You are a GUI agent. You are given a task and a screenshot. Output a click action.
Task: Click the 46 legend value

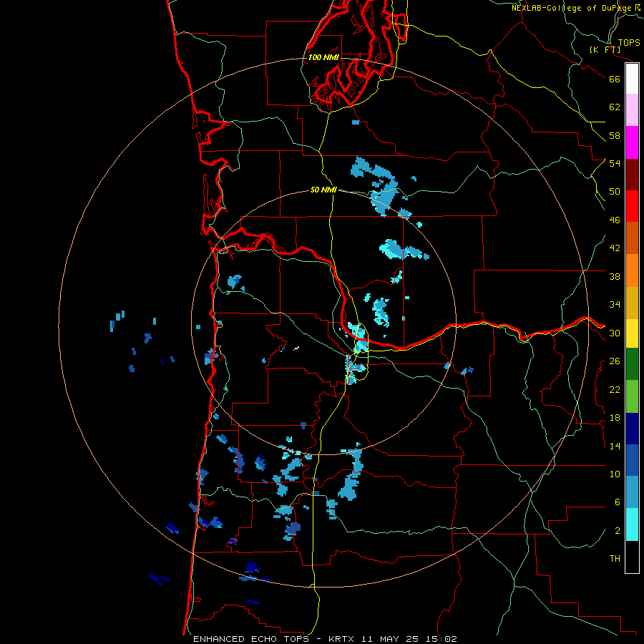coord(615,220)
